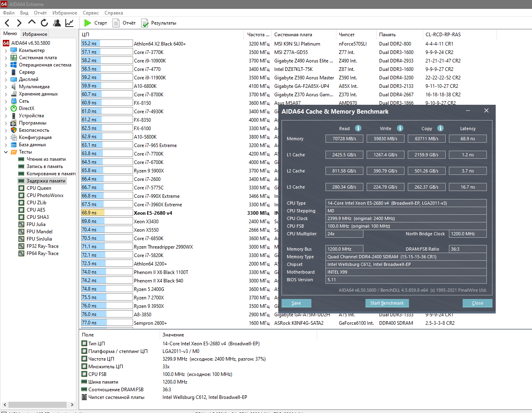Select the Копирование в память test
532x413 pixels.
pyautogui.click(x=51, y=174)
